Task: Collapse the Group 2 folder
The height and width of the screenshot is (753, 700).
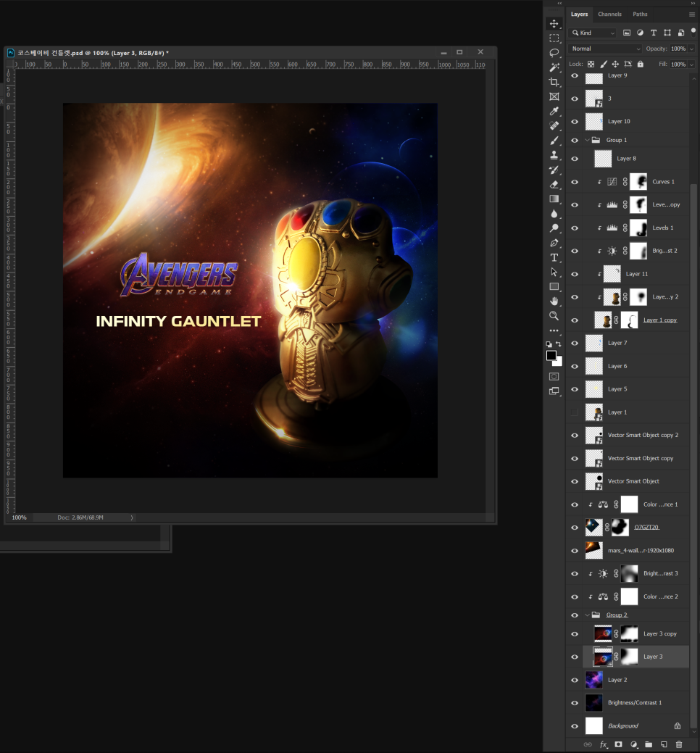Action: [x=587, y=615]
